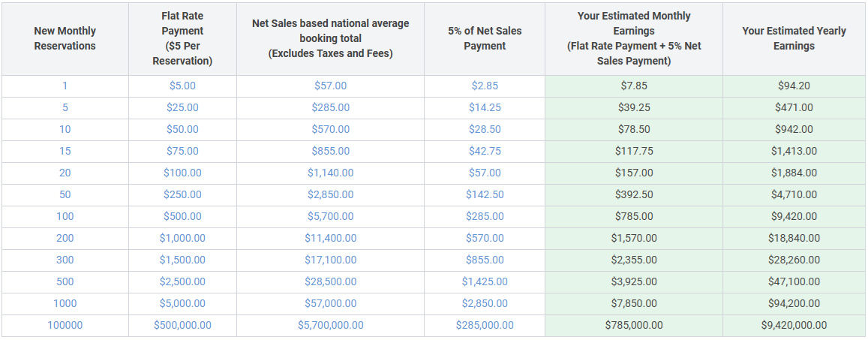The height and width of the screenshot is (340, 868).
Task: Click the $7.85 monthly earnings cell
Action: coord(634,86)
